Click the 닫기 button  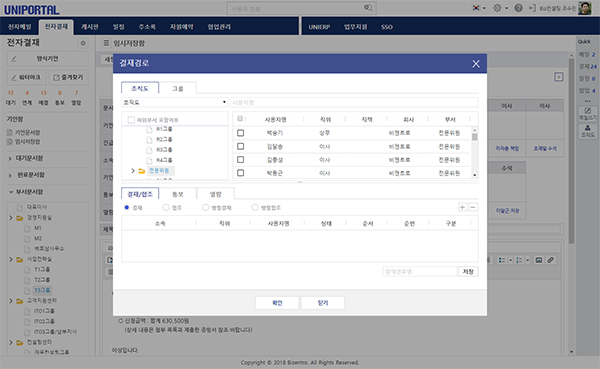tap(323, 303)
